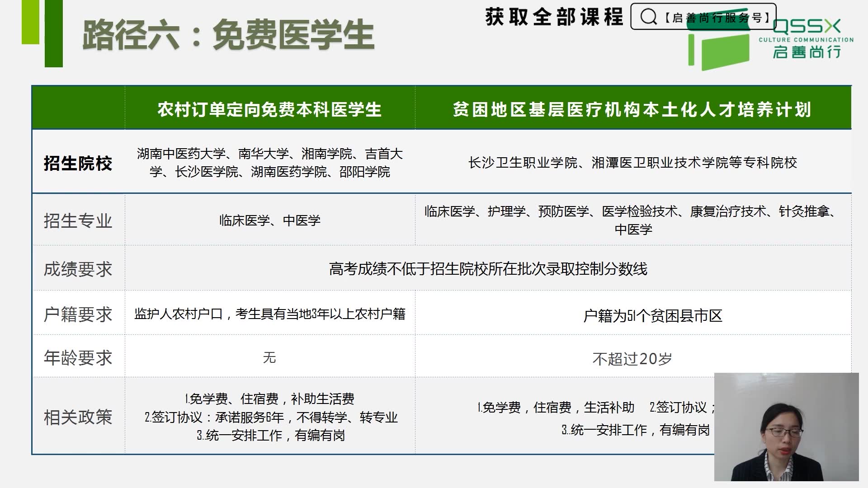Click cell 长沙卫生职业学院、湘潭医卫职业技术学院
868x488 pixels.
[632, 163]
